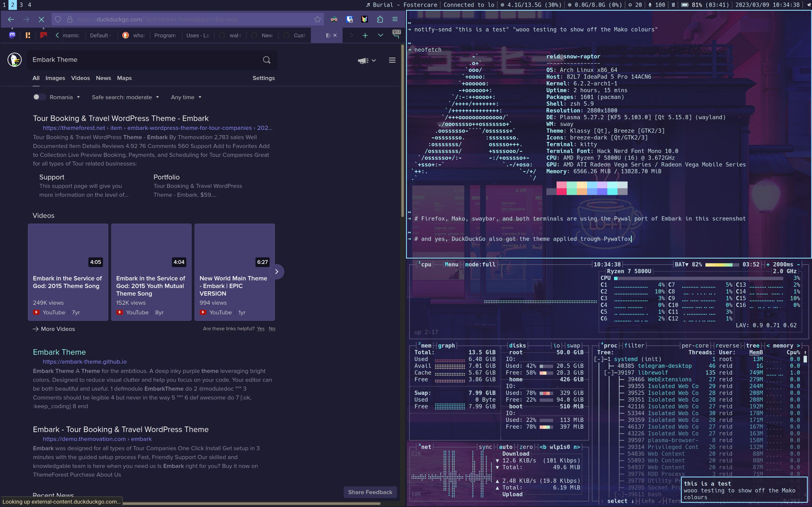Open Safe search moderate dropdown
Viewport: 812px width, 507px height.
125,97
